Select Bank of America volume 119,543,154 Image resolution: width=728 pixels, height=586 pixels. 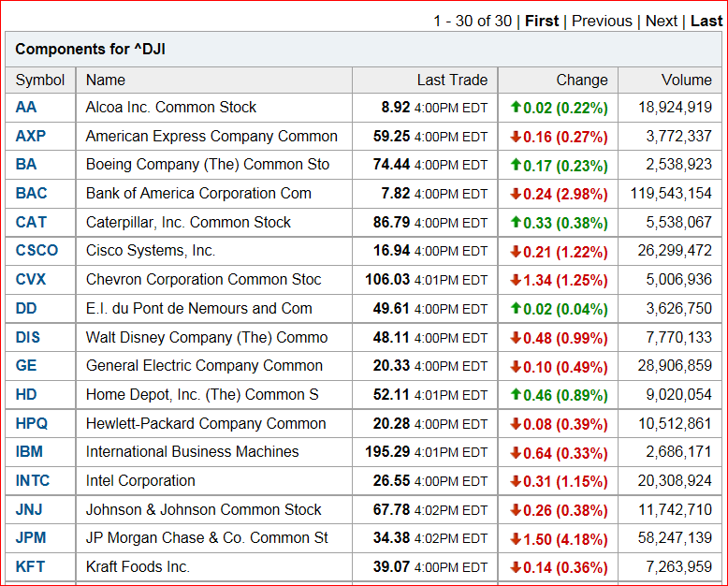(x=671, y=193)
